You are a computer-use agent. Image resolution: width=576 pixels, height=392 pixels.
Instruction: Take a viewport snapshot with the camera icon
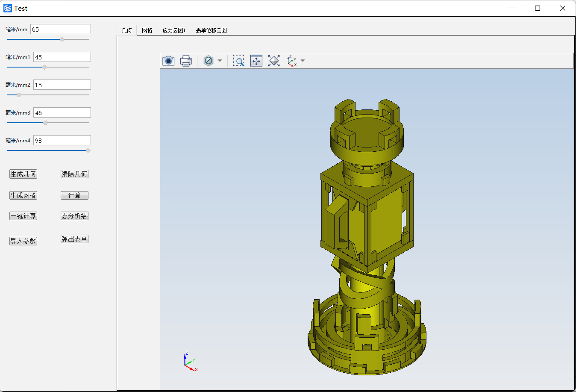coord(168,61)
